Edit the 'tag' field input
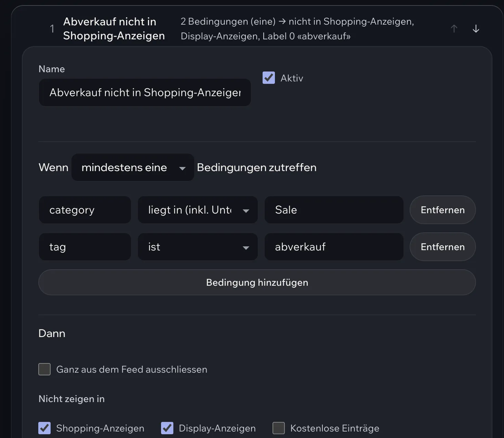 point(85,247)
